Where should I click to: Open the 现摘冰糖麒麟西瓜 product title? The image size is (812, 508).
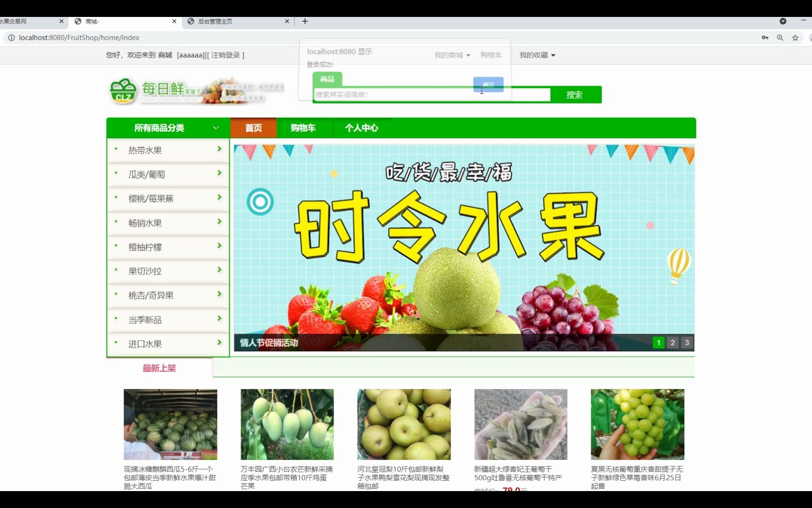coord(170,477)
